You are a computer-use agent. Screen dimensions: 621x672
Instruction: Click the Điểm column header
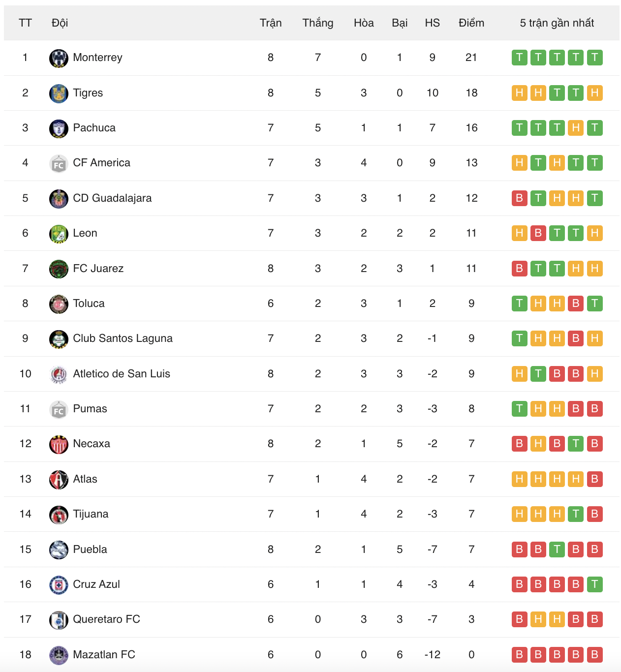tap(471, 23)
